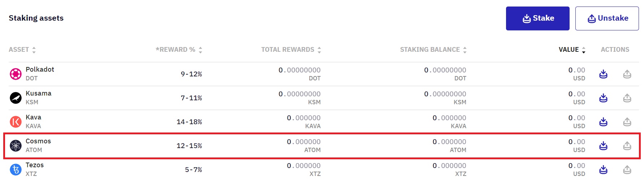Click the Kusama row unstake icon
This screenshot has width=644, height=181.
click(x=627, y=98)
